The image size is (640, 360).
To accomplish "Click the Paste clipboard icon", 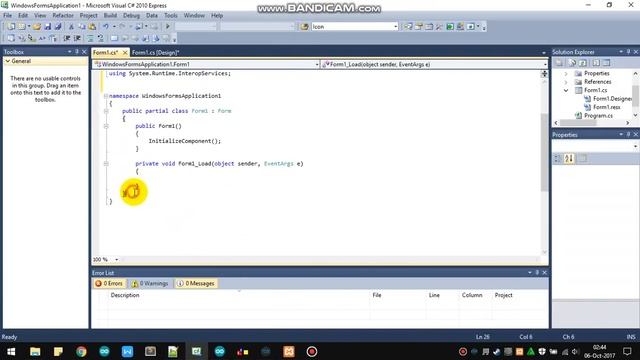I will (92, 27).
